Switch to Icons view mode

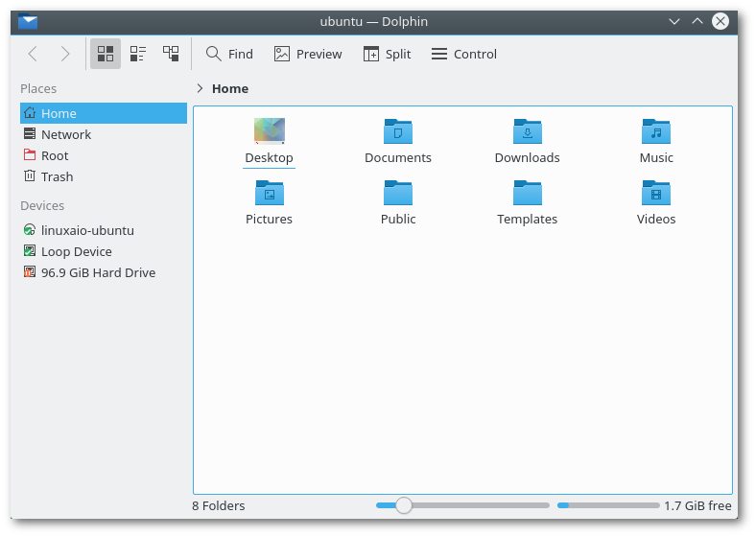pyautogui.click(x=106, y=54)
